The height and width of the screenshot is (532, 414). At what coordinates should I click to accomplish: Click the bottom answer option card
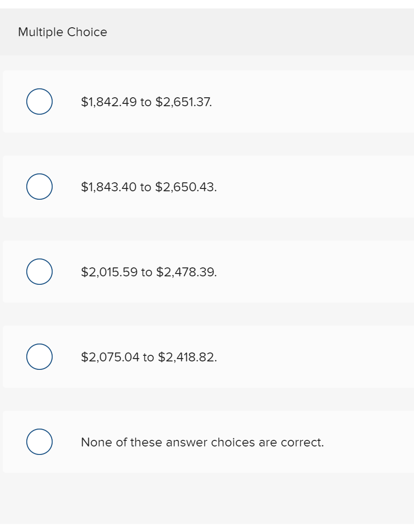click(x=207, y=442)
